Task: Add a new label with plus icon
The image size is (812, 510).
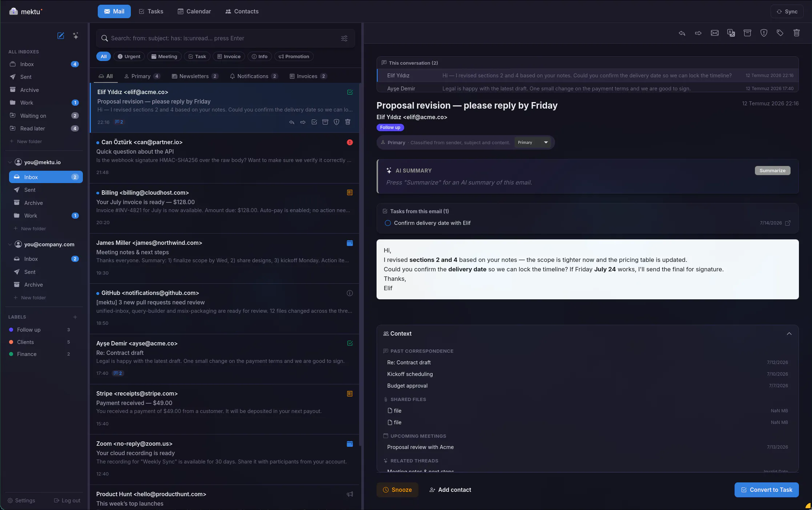Action: 75,317
